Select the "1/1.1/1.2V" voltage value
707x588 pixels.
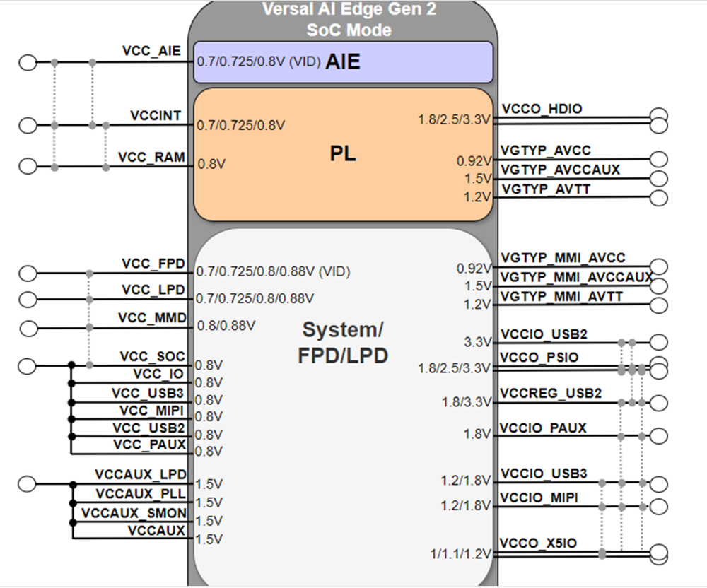460,554
